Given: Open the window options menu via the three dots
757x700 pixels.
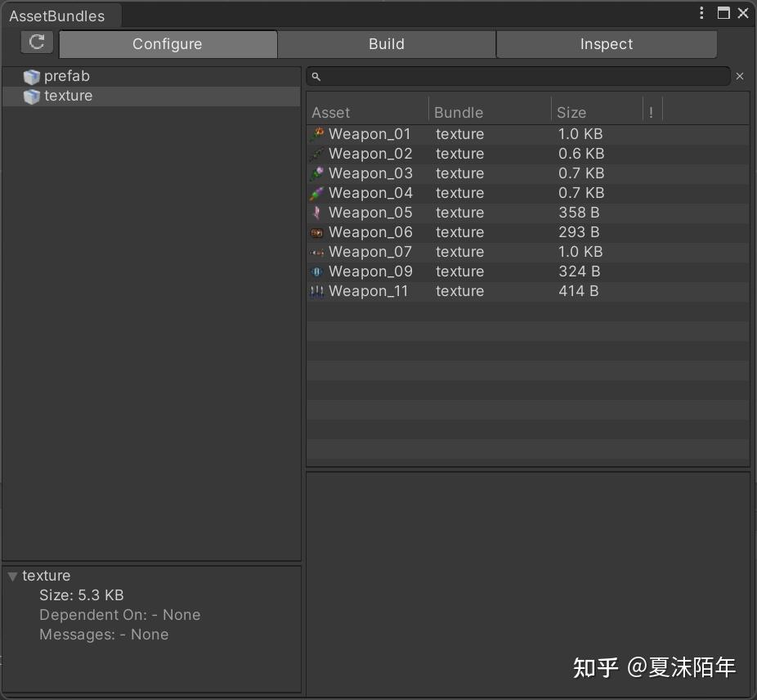Looking at the screenshot, I should [701, 12].
